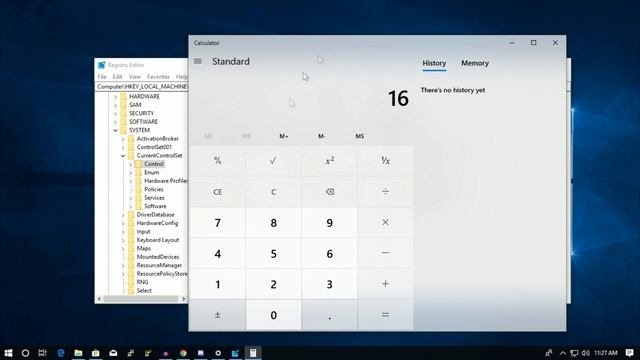Open the Edit menu in Registry Editor
The image size is (640, 360).
pyautogui.click(x=118, y=77)
